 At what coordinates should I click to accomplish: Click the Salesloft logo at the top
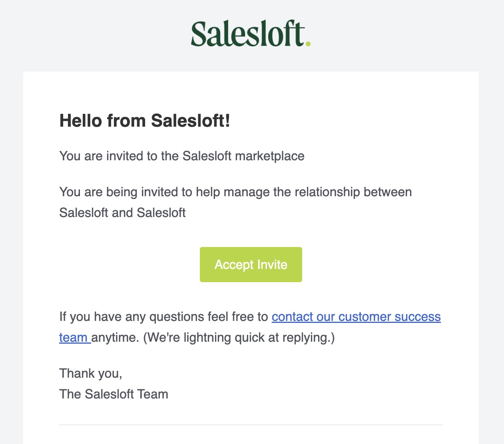pyautogui.click(x=250, y=34)
